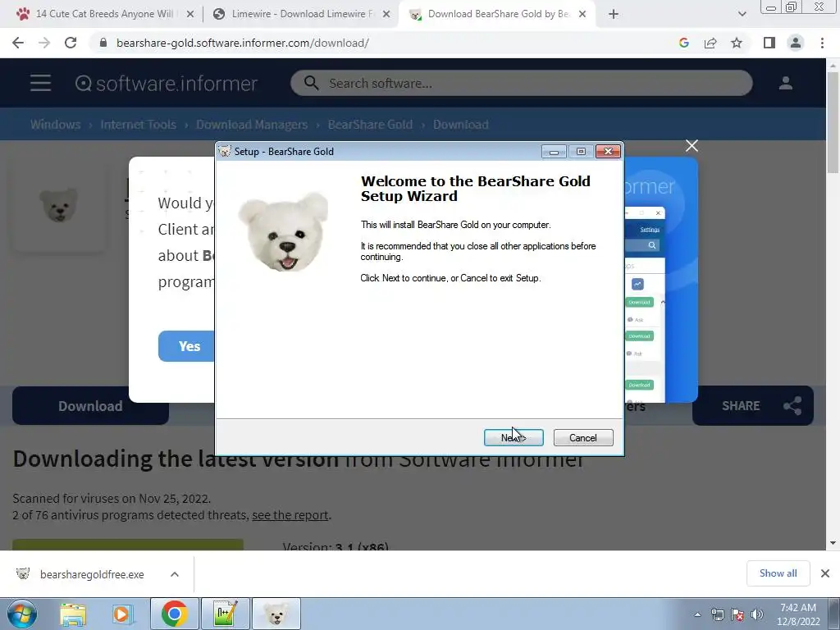Open the see the report link
This screenshot has height=630, width=840.
(x=290, y=515)
